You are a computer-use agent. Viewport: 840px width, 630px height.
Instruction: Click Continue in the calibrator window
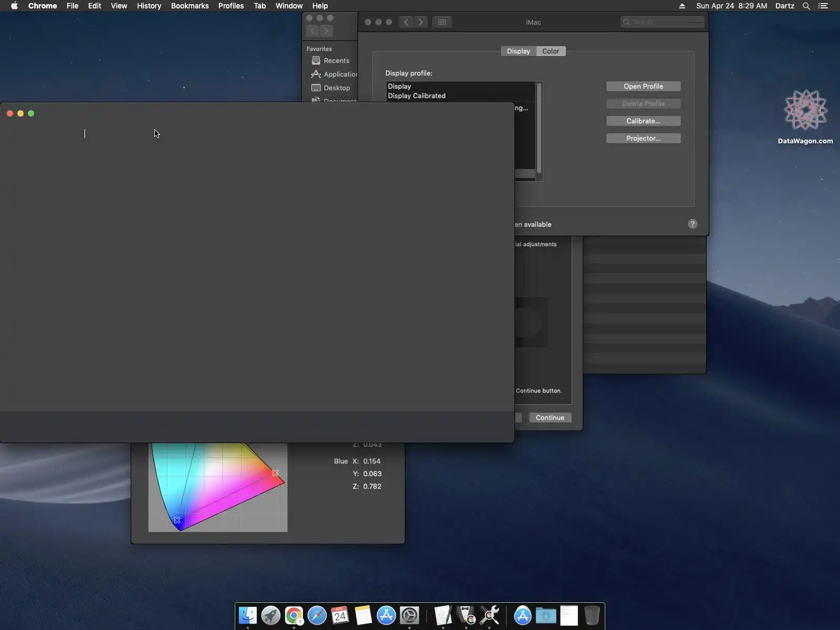point(550,417)
